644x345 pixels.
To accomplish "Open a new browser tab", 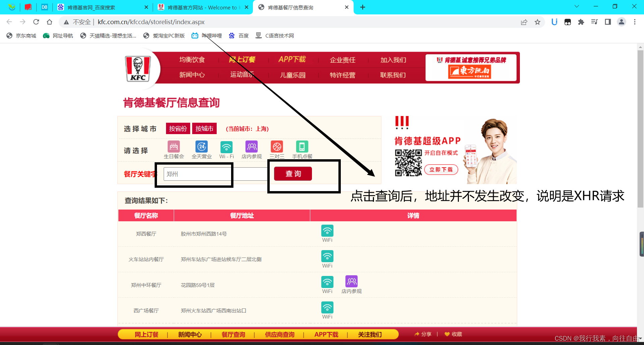I will click(x=363, y=7).
